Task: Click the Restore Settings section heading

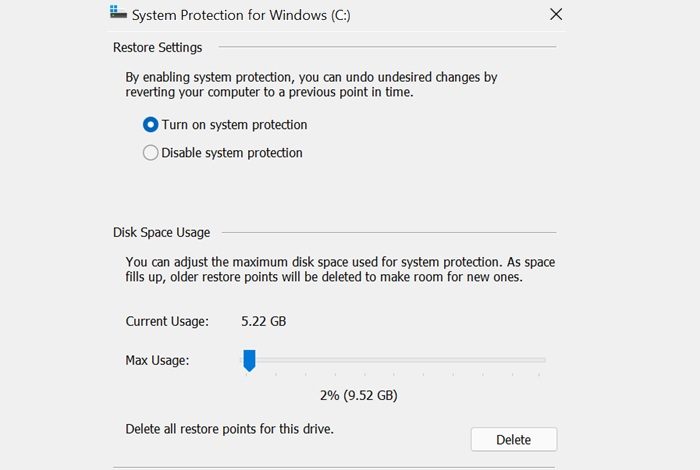Action: [157, 47]
